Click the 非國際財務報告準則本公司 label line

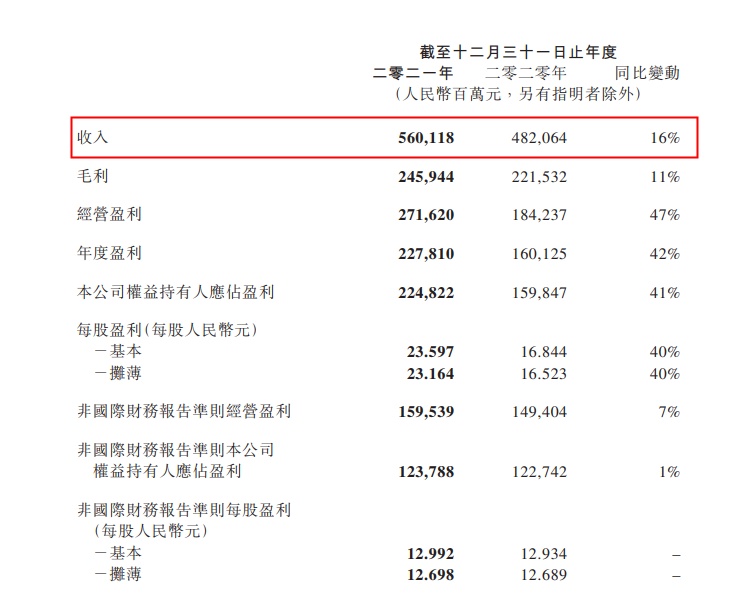point(176,450)
